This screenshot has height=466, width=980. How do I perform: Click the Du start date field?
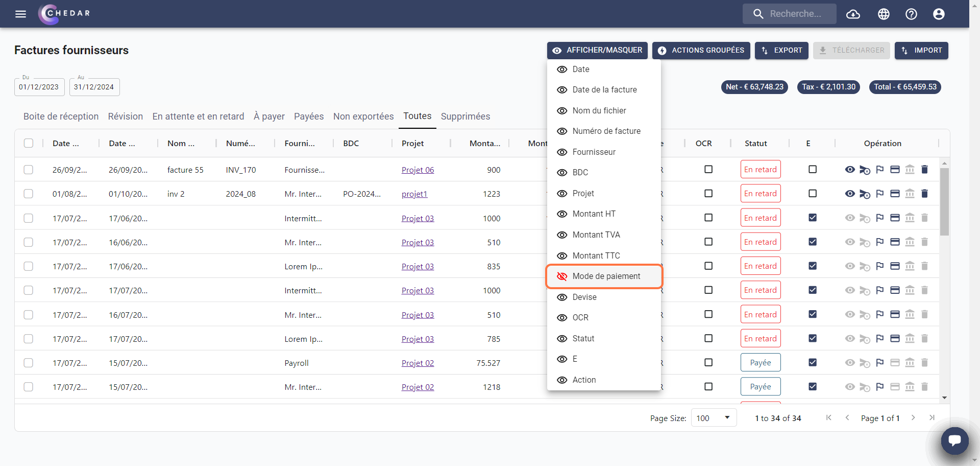[x=39, y=87]
